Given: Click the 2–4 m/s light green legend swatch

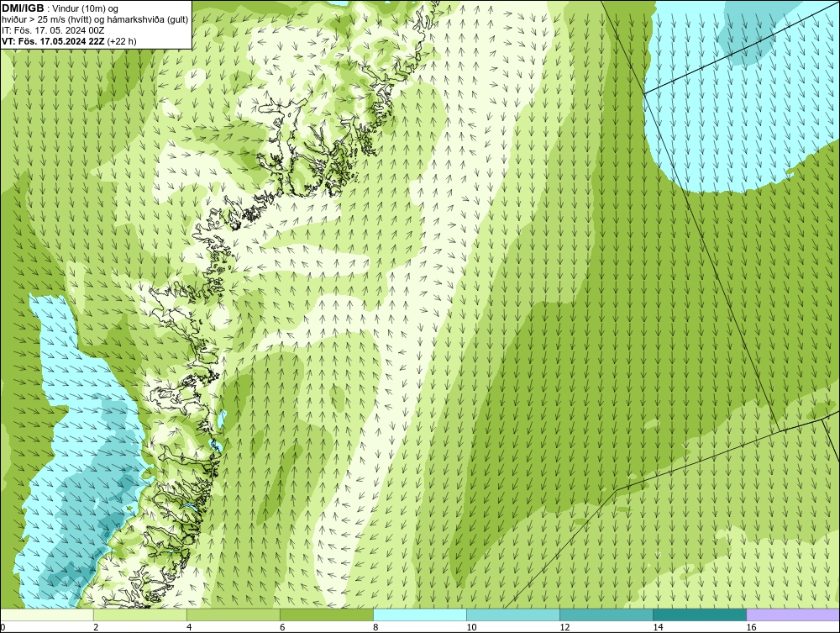Looking at the screenshot, I should pyautogui.click(x=140, y=615).
